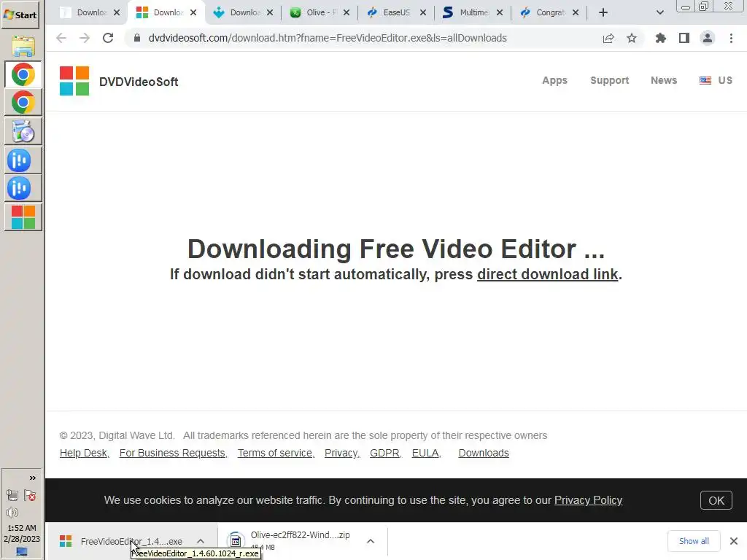The image size is (747, 560).
Task: Open the DVDVideoSoft taskbar icon
Action: pos(23,217)
